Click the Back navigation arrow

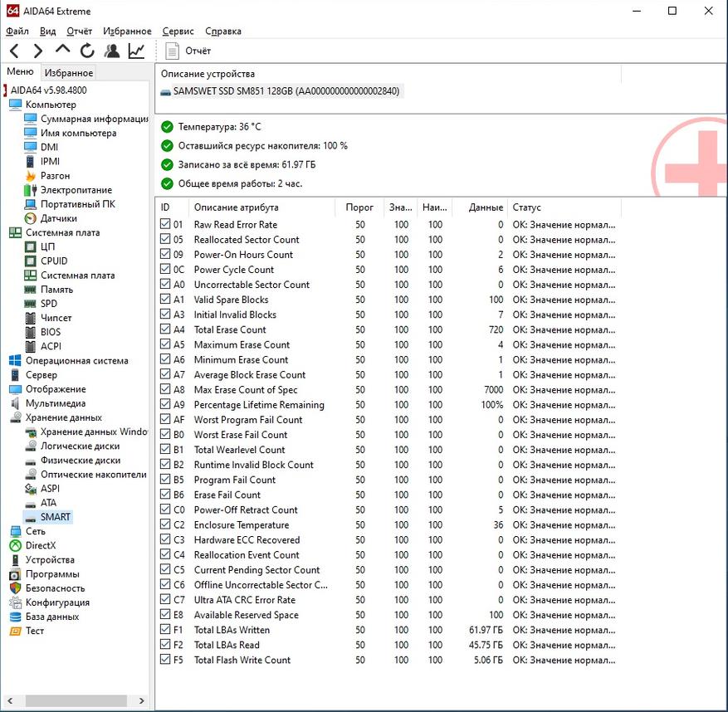[x=14, y=51]
